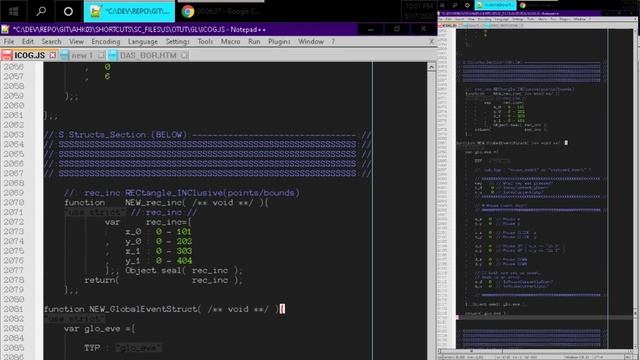Click 'NEW_rec_inc(' function name
Image resolution: width=640 pixels, height=360 pixels.
pos(156,202)
